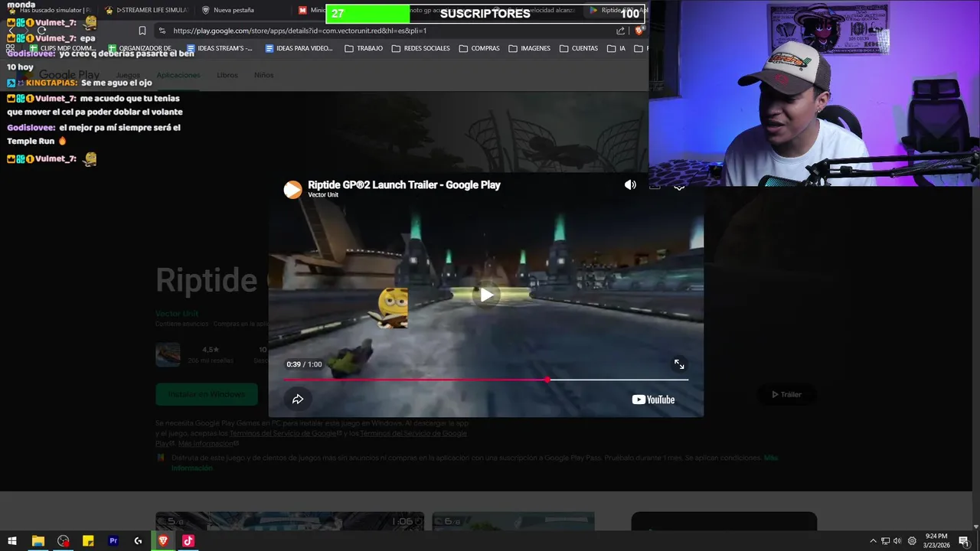Viewport: 980px width, 551px height.
Task: Open the video on YouTube via logo
Action: (x=653, y=399)
